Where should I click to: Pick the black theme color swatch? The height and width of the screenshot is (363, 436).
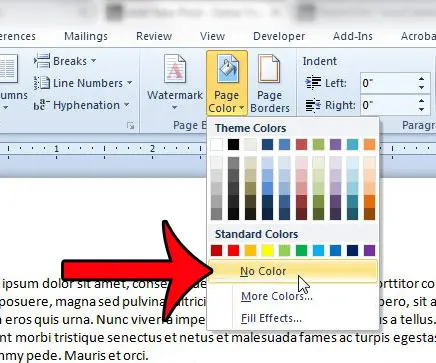click(233, 145)
